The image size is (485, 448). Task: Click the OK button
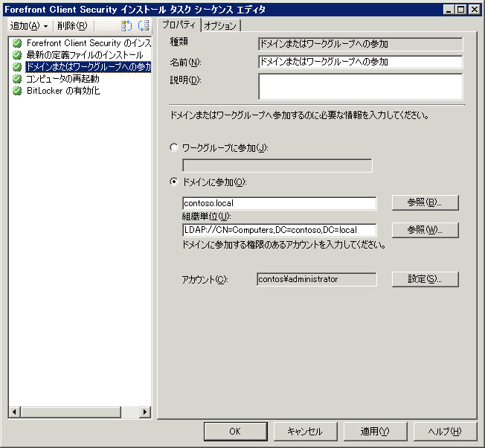coord(235,432)
